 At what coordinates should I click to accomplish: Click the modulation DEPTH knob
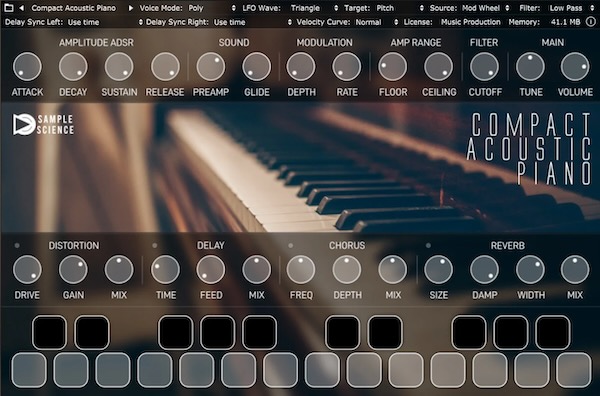[x=301, y=67]
